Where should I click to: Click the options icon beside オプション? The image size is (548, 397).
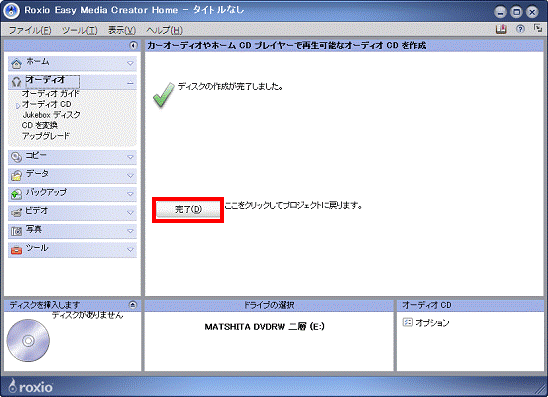pos(408,322)
